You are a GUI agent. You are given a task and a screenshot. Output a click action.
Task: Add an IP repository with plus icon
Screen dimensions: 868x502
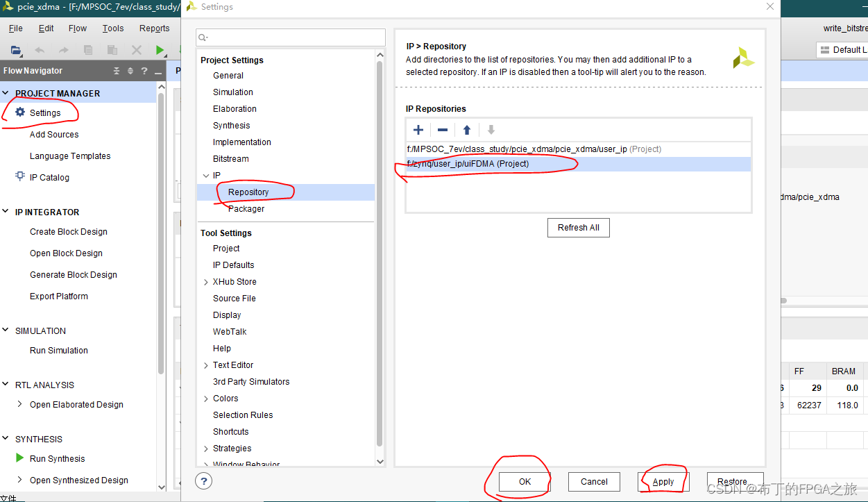click(x=418, y=130)
